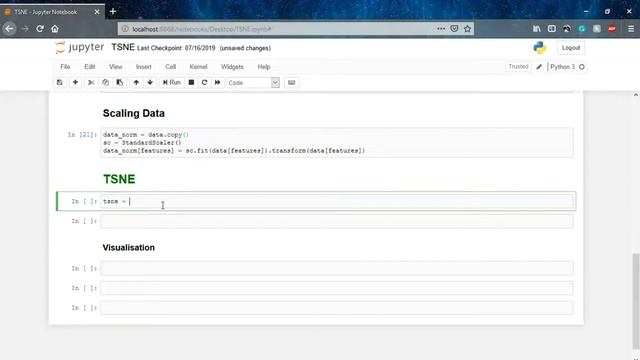Select the TSNE - Jupyter Notebook tab
Image resolution: width=640 pixels, height=360 pixels.
click(52, 12)
